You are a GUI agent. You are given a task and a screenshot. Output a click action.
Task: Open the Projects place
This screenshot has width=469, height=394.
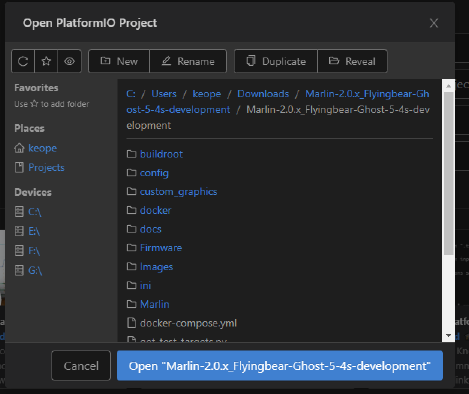pos(46,167)
